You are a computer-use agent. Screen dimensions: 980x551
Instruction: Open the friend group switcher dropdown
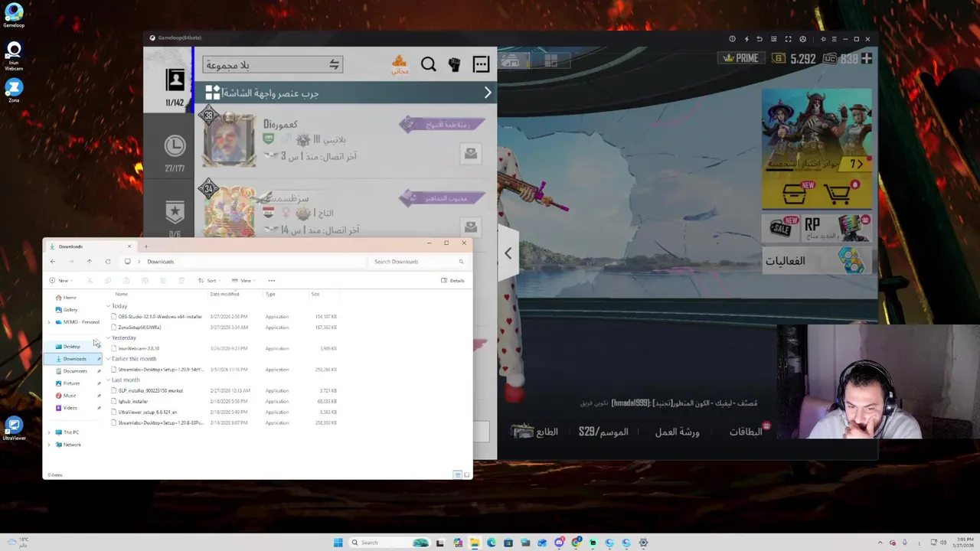[x=273, y=65]
